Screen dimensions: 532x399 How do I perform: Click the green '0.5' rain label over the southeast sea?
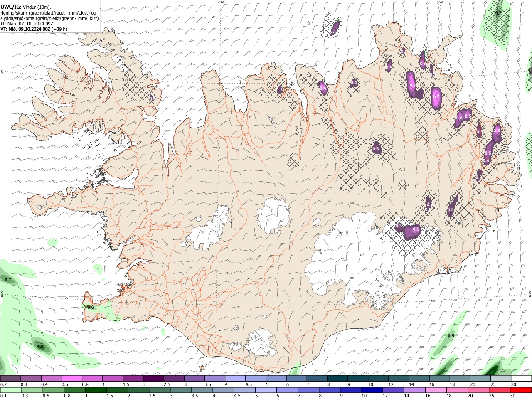tap(451, 336)
